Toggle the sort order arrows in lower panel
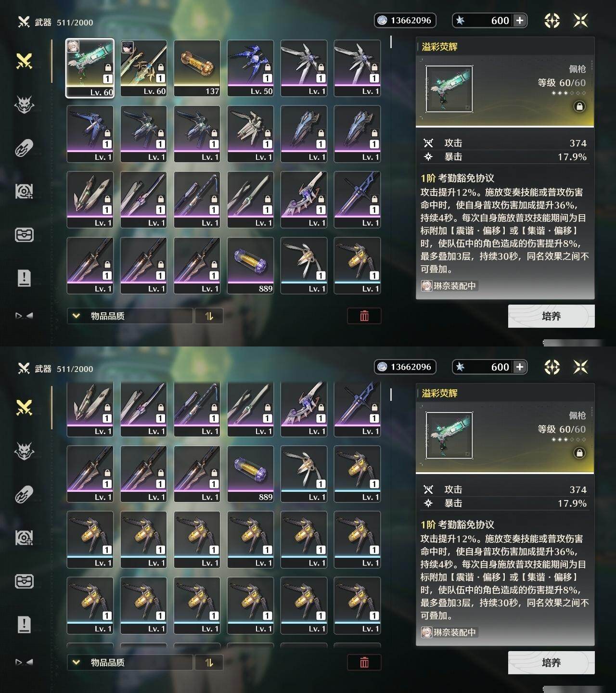 click(x=209, y=662)
